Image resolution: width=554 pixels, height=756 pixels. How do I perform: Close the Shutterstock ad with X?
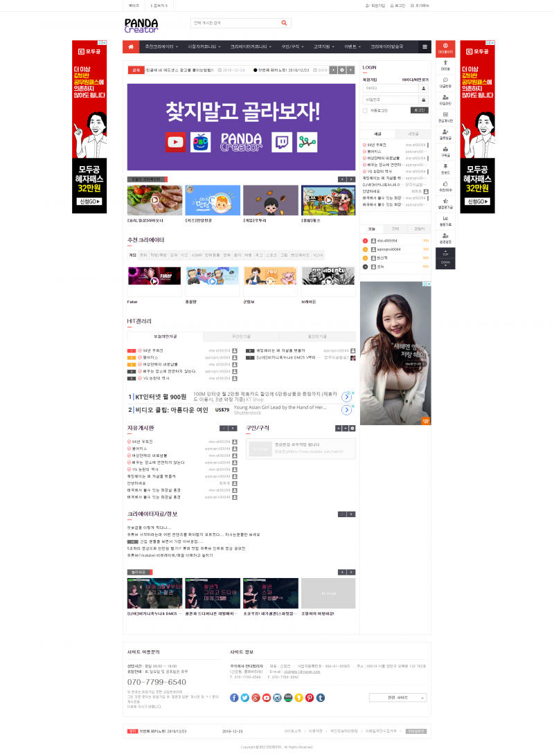coord(353,406)
